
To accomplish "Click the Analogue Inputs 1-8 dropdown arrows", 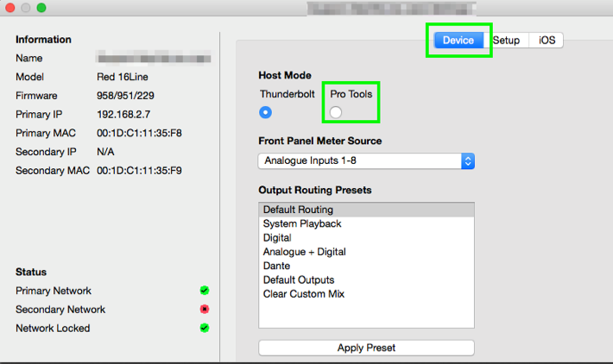I will pyautogui.click(x=467, y=160).
